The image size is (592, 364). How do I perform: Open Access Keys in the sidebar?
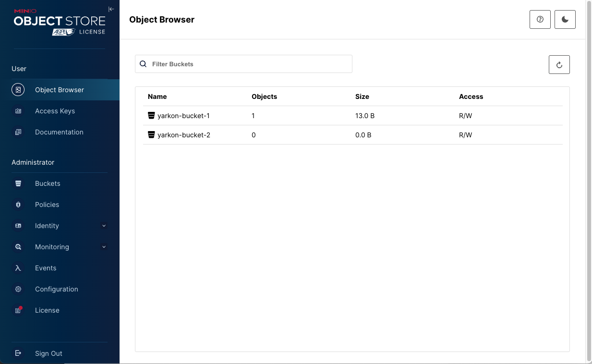[x=55, y=111]
